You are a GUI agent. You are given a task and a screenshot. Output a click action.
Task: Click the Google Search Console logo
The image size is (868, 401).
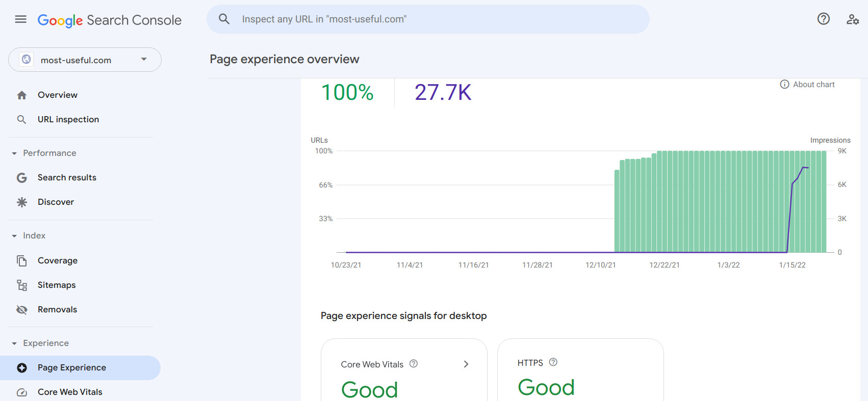[x=110, y=20]
